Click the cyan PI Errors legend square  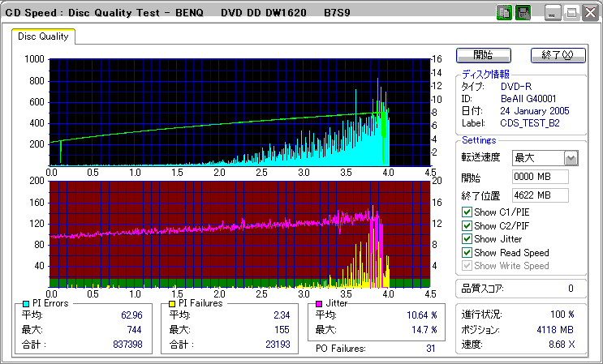click(x=25, y=303)
